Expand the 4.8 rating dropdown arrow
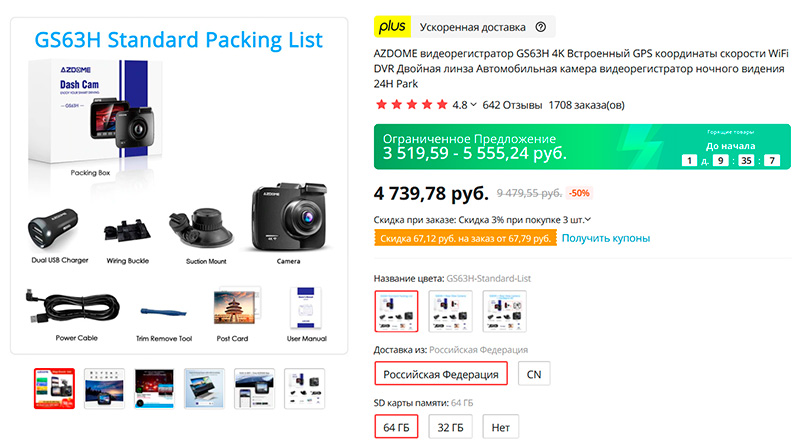800x444 pixels. 474,104
